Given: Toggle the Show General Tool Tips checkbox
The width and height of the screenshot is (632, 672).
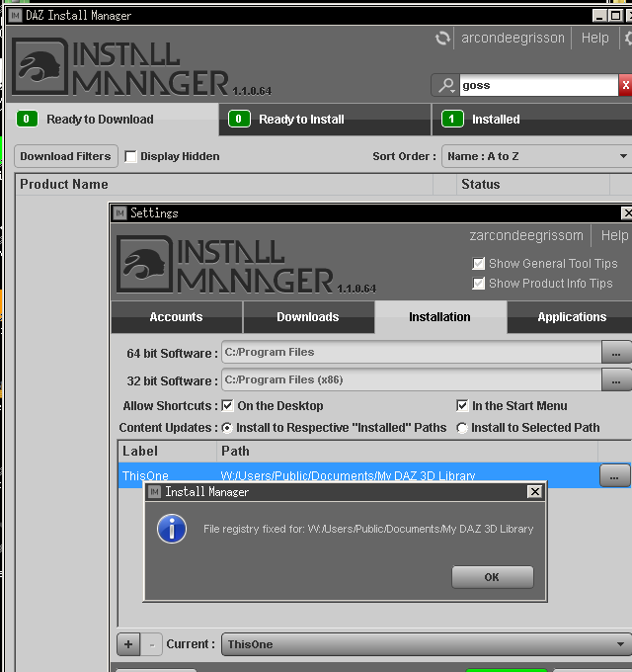Looking at the screenshot, I should (478, 263).
